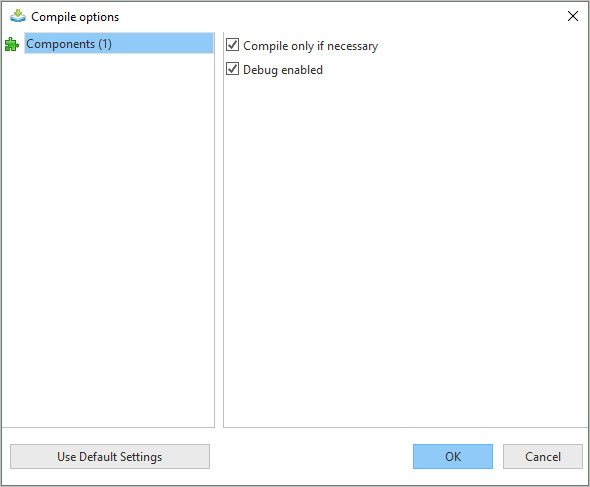This screenshot has height=487, width=590.
Task: Click the Use Default Settings button
Action: pos(110,457)
